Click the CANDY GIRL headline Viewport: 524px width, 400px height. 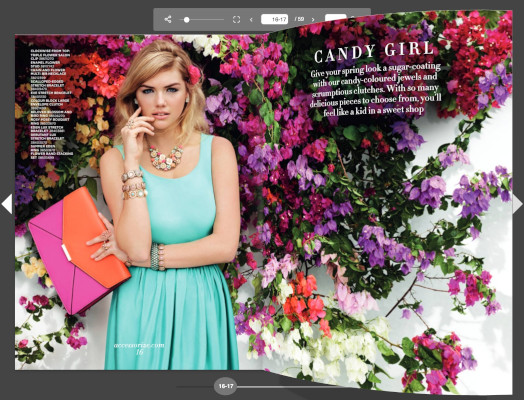pos(374,52)
